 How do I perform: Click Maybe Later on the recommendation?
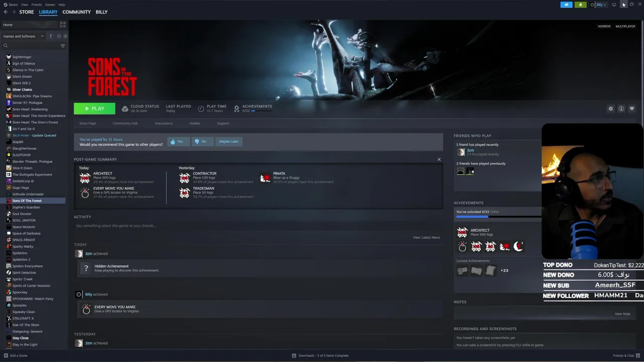tap(228, 141)
